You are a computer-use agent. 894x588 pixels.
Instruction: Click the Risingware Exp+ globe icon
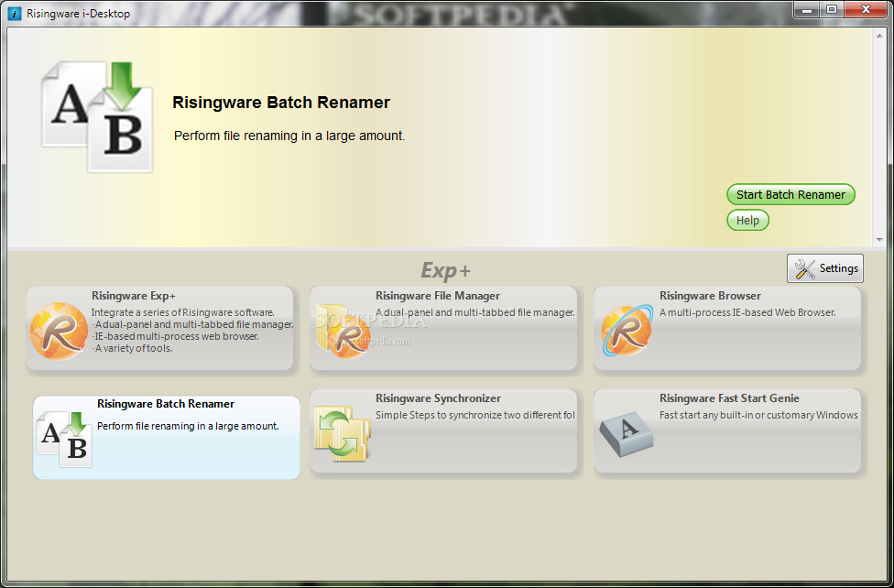point(59,331)
